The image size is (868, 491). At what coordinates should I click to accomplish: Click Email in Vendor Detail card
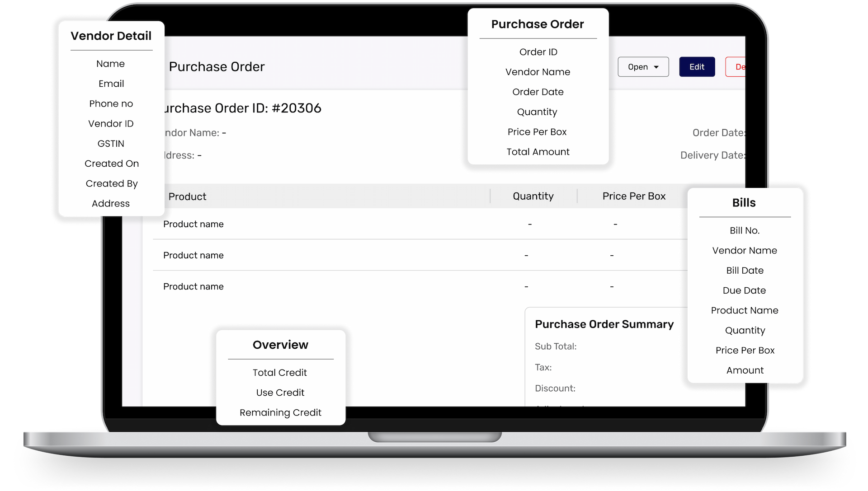[111, 84]
